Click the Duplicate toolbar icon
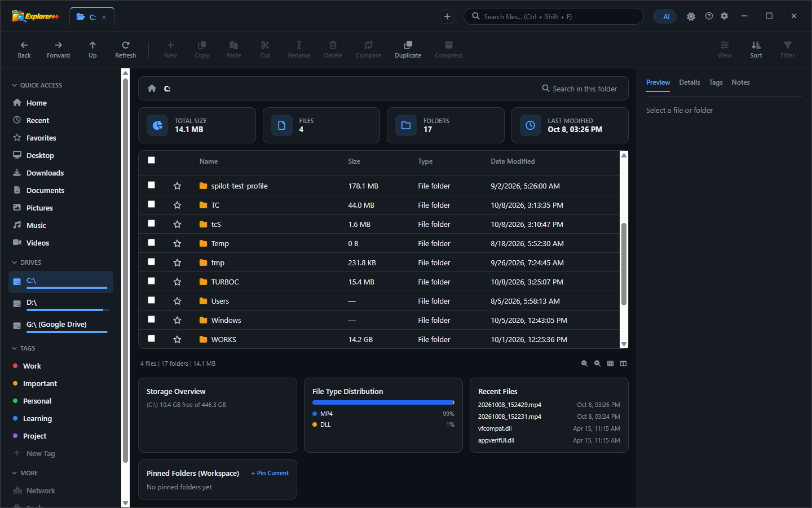 408,50
